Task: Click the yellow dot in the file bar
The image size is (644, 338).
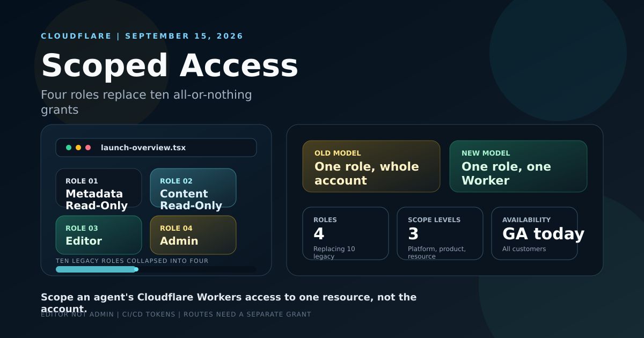Action: [x=78, y=148]
